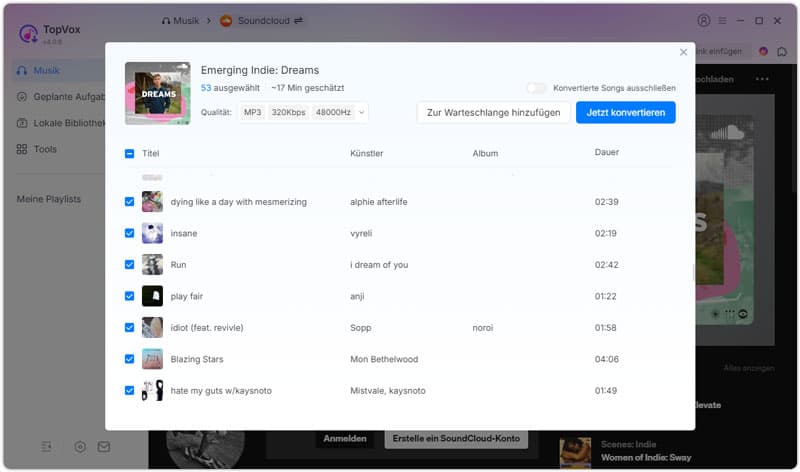Click the mail feedback icon in sidebar

coord(104,446)
